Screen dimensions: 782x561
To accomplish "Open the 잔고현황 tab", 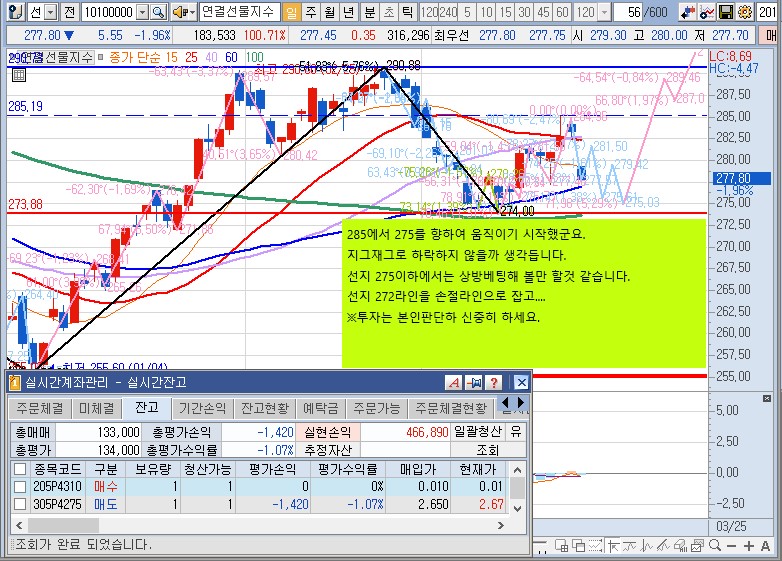I will pos(265,408).
